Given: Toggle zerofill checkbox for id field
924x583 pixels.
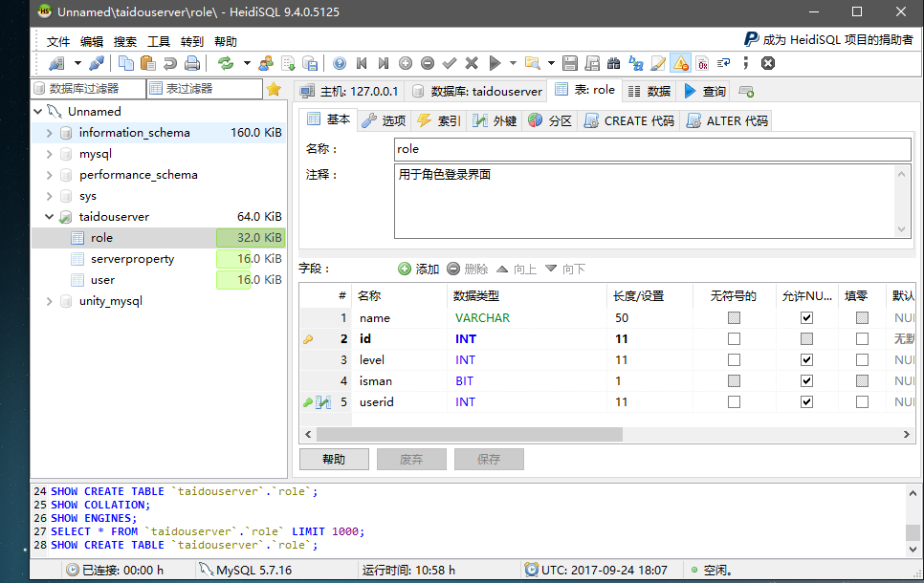Looking at the screenshot, I should tap(862, 339).
